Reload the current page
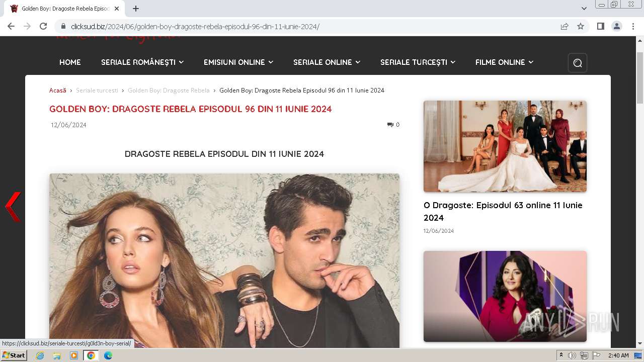Screen dimensions: 644x362 (x=43, y=26)
